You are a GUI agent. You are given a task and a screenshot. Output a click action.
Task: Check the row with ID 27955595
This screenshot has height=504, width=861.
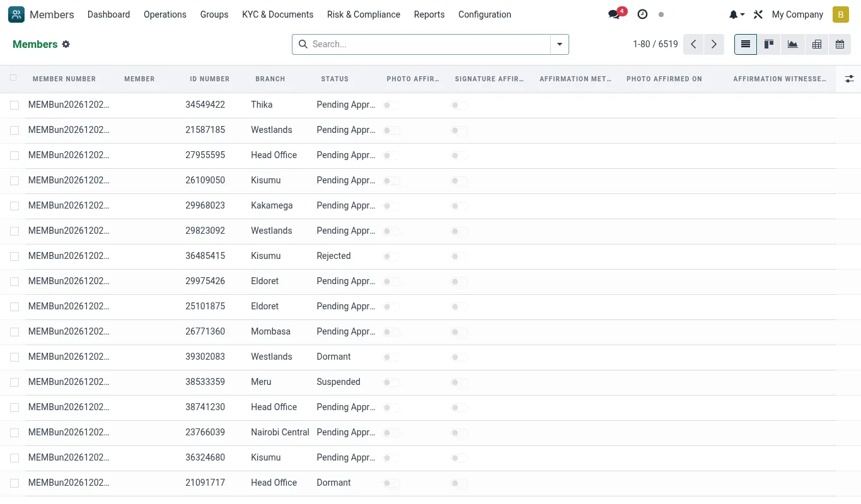coord(14,156)
